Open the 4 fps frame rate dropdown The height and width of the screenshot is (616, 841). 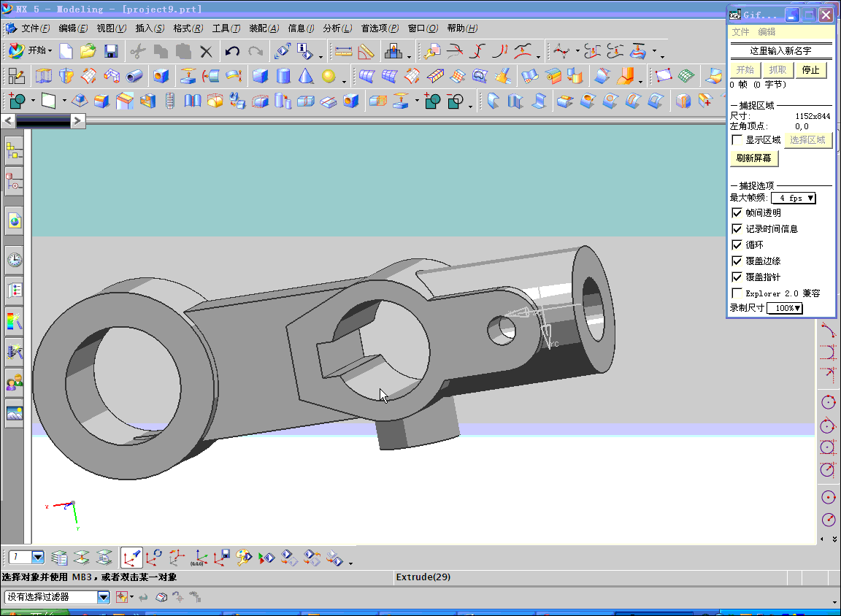coord(793,197)
